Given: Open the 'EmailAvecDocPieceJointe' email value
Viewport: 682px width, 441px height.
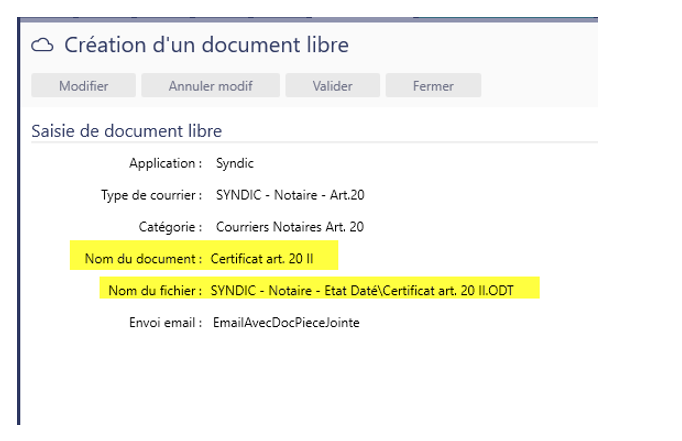Looking at the screenshot, I should click(286, 323).
